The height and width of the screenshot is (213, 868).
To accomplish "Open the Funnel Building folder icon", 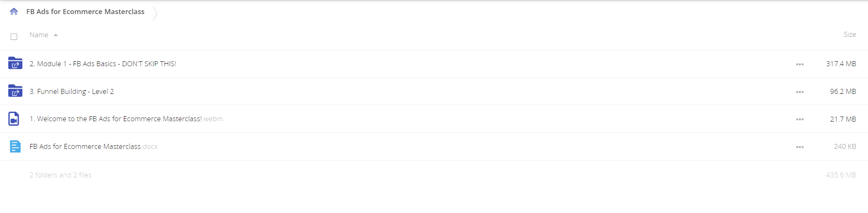I will point(15,91).
